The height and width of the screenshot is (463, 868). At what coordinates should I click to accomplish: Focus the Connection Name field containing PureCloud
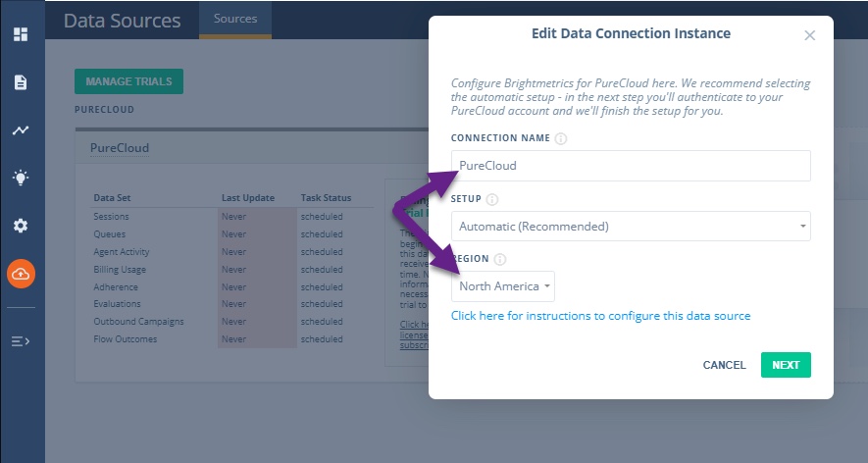(631, 166)
